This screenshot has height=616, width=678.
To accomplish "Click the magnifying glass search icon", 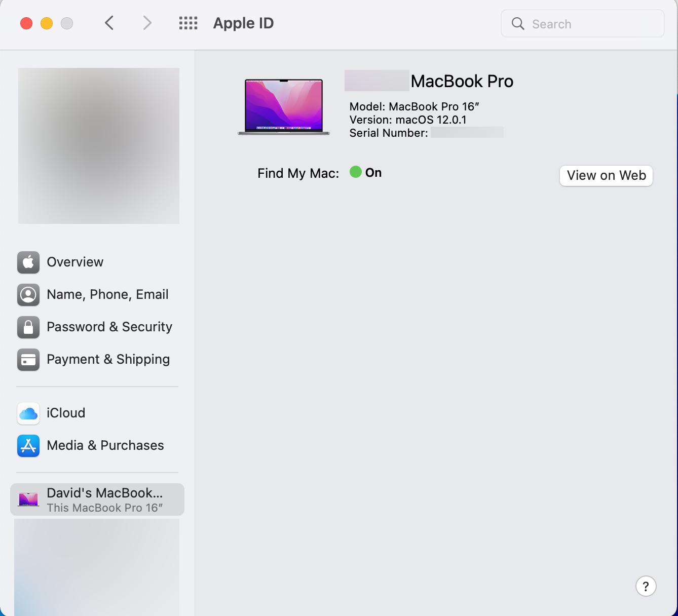I will (x=518, y=24).
